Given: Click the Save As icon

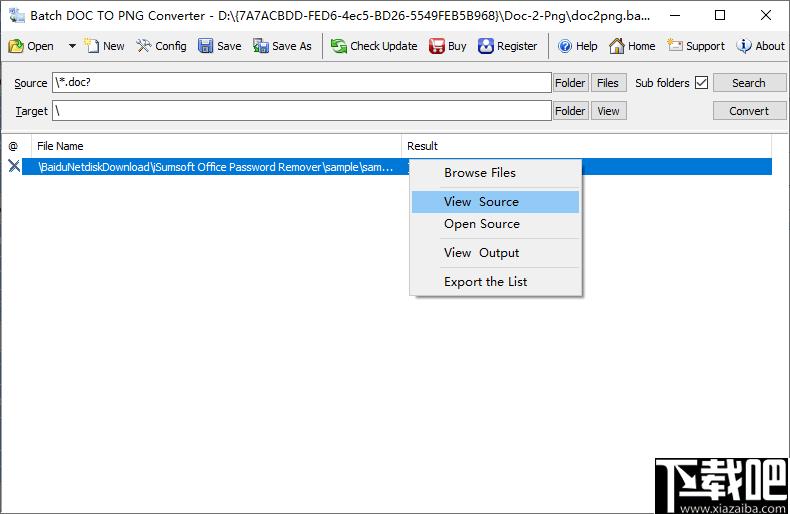Looking at the screenshot, I should (261, 46).
